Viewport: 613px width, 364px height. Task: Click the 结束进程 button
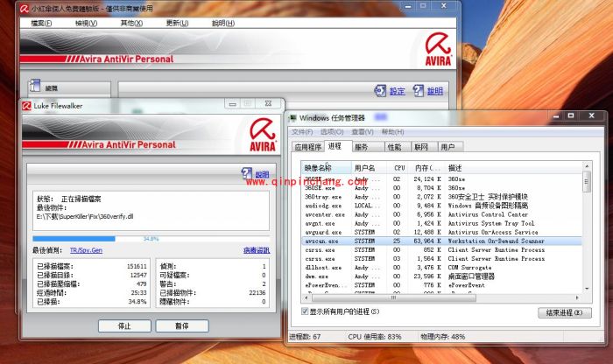click(565, 312)
